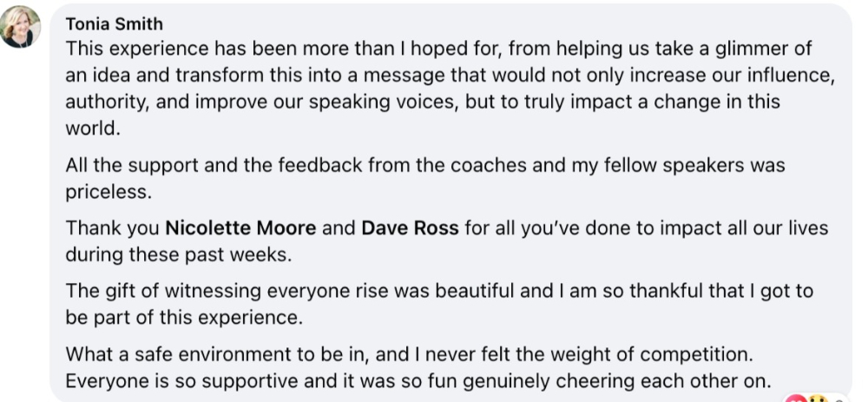Click the 'The gift of witnessing' paragraph
Screen dimensions: 868x402
439,304
